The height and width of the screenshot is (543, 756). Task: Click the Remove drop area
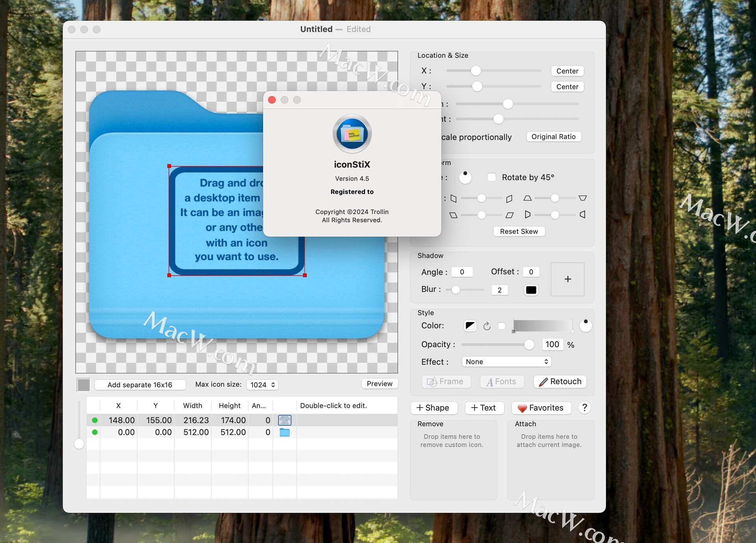tap(453, 460)
